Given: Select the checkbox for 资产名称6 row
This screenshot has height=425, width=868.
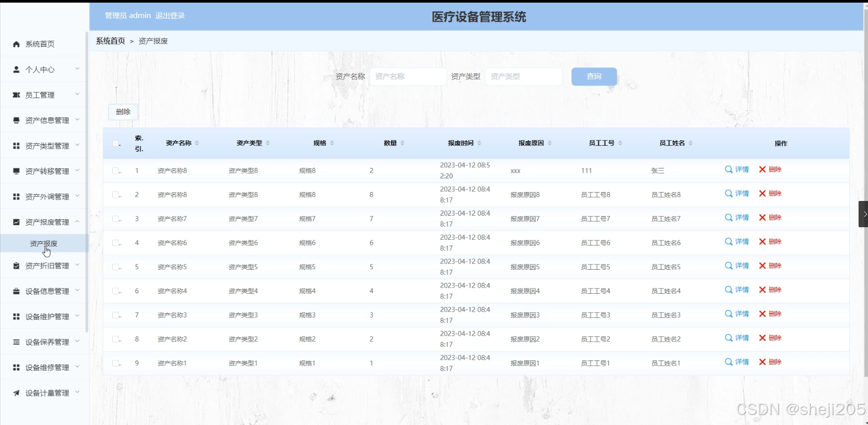Looking at the screenshot, I should 115,243.
